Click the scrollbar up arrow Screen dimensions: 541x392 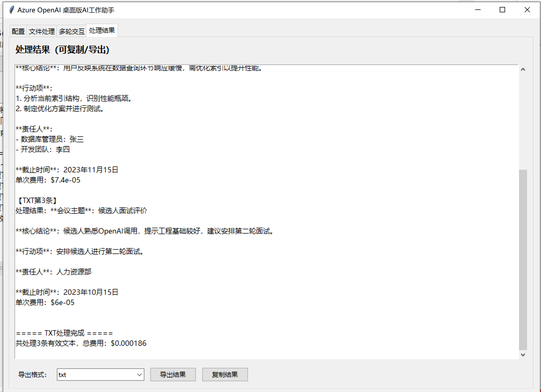pos(523,70)
